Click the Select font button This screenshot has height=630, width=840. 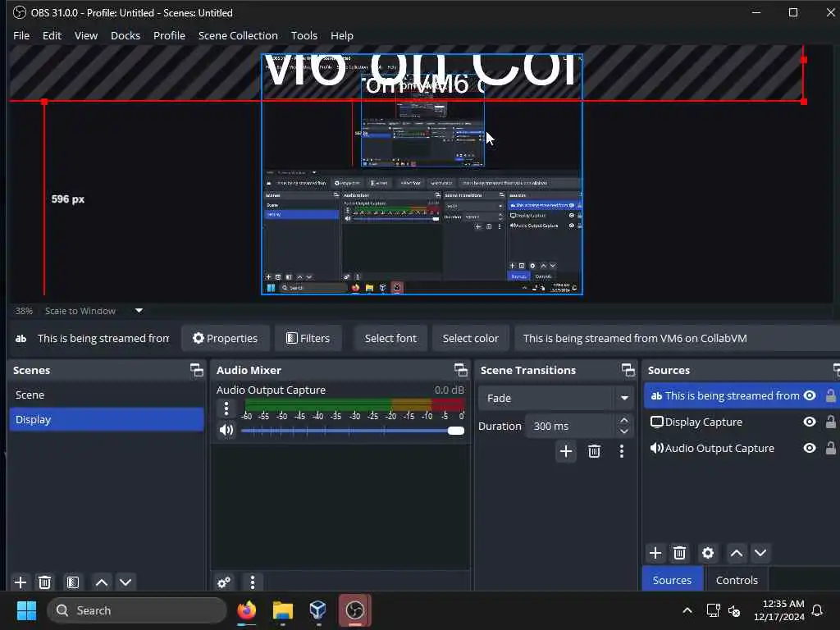tap(390, 338)
